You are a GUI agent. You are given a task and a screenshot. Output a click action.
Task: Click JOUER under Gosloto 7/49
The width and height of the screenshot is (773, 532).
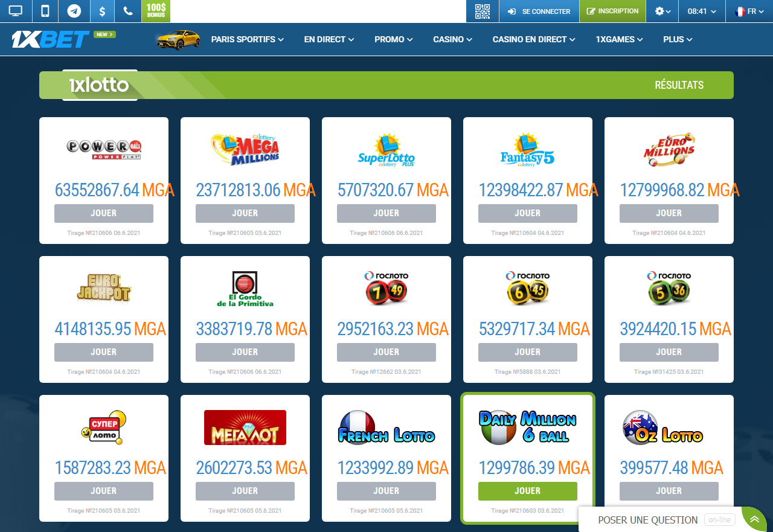click(386, 352)
